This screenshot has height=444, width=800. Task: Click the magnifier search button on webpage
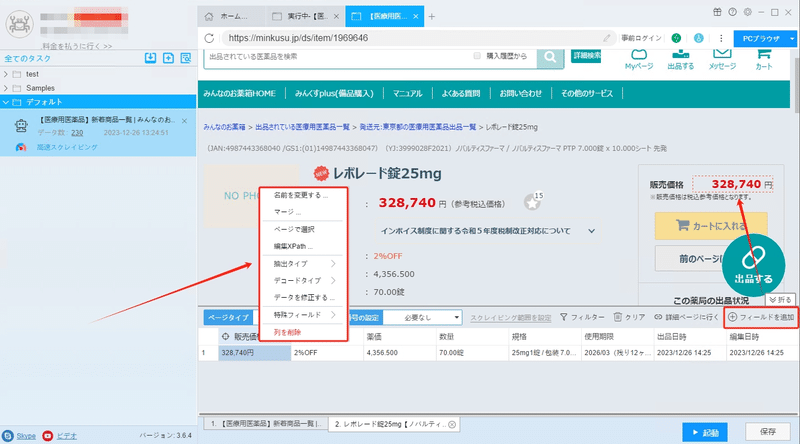(550, 57)
